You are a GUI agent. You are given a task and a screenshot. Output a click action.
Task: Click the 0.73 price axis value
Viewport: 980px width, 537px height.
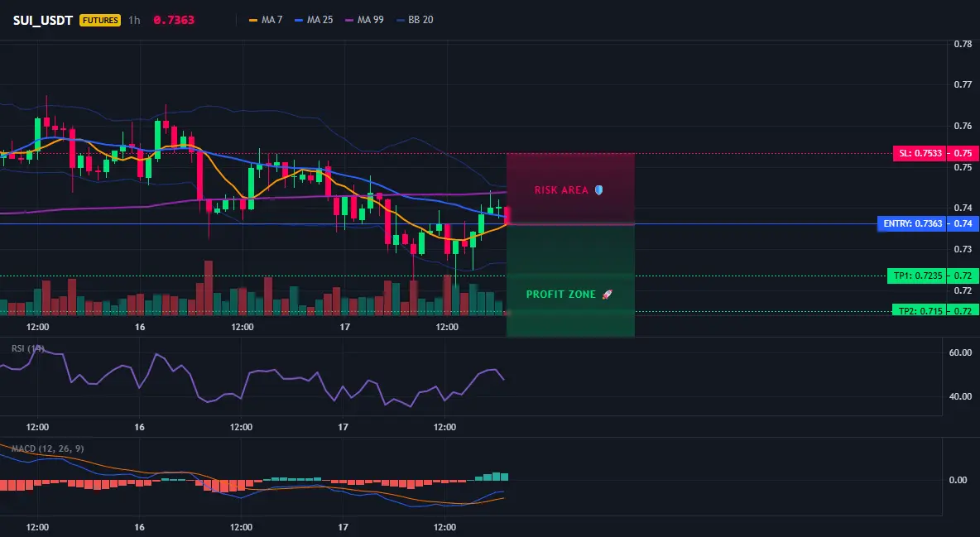click(x=963, y=249)
